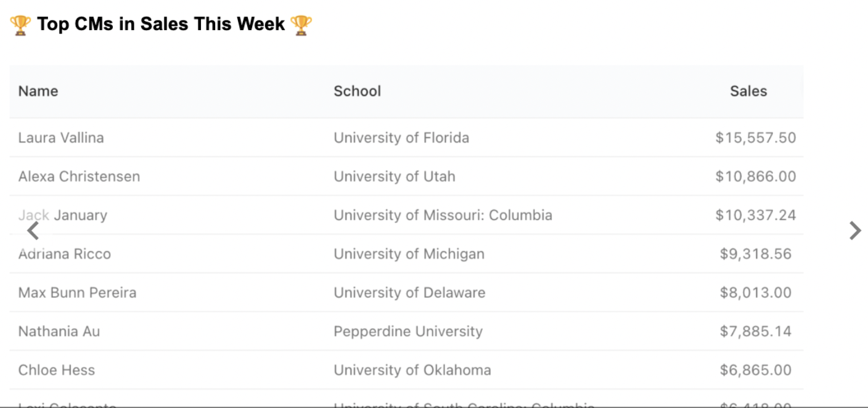Click the $15,557.50 sales amount
The image size is (868, 408).
[x=756, y=137]
